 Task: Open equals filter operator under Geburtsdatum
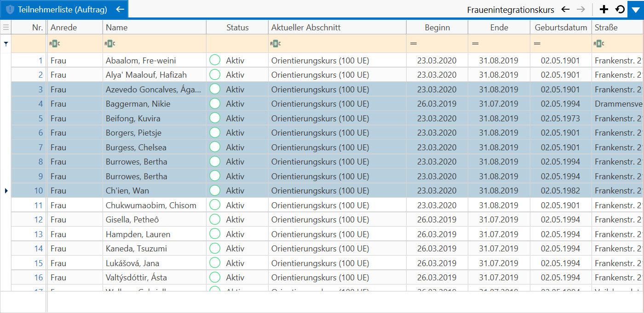point(537,44)
